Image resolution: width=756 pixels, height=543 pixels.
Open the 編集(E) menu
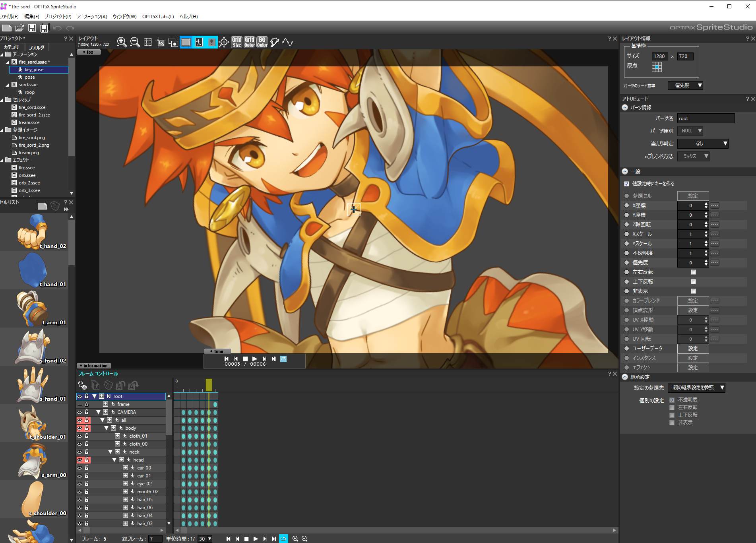[32, 17]
